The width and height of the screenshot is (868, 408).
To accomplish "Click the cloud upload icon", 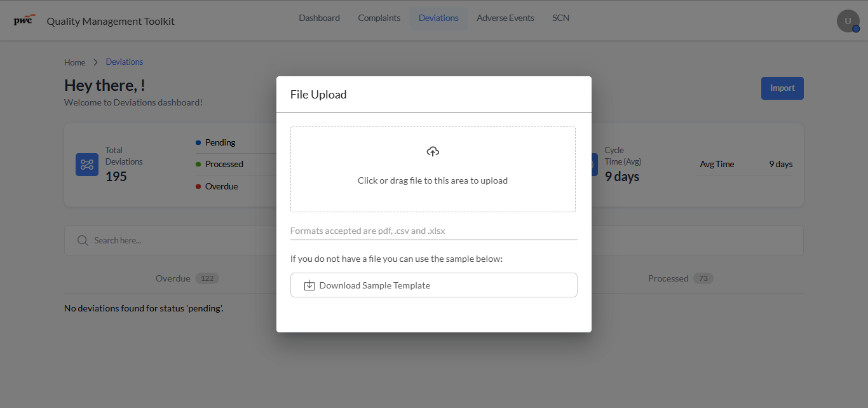I will click(433, 151).
